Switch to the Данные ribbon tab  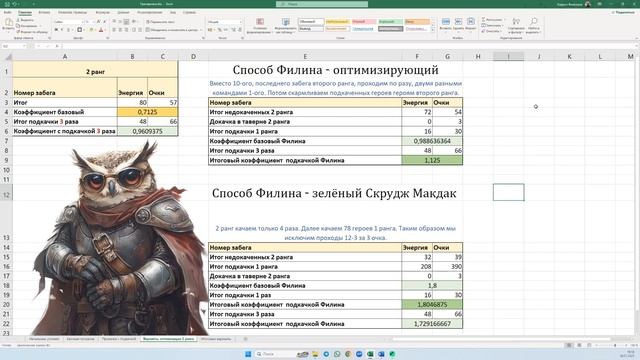click(x=123, y=12)
